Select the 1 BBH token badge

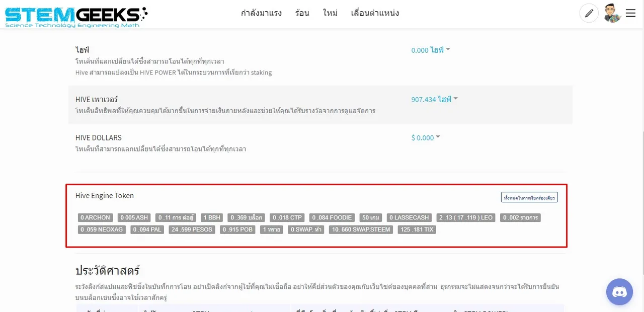coord(212,217)
